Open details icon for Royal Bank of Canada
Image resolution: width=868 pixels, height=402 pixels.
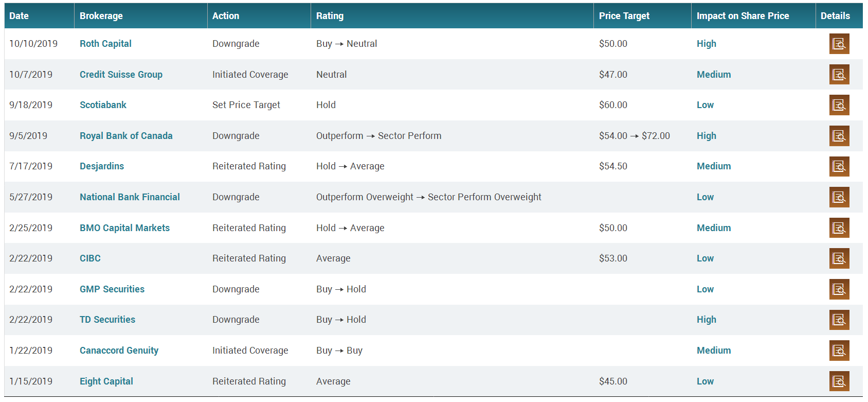point(839,136)
